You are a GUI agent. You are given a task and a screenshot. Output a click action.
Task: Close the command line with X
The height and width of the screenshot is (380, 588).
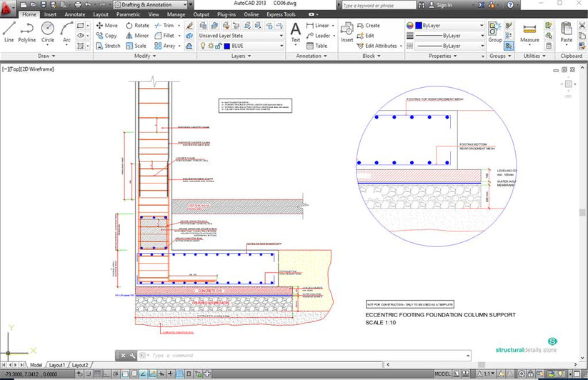123,355
